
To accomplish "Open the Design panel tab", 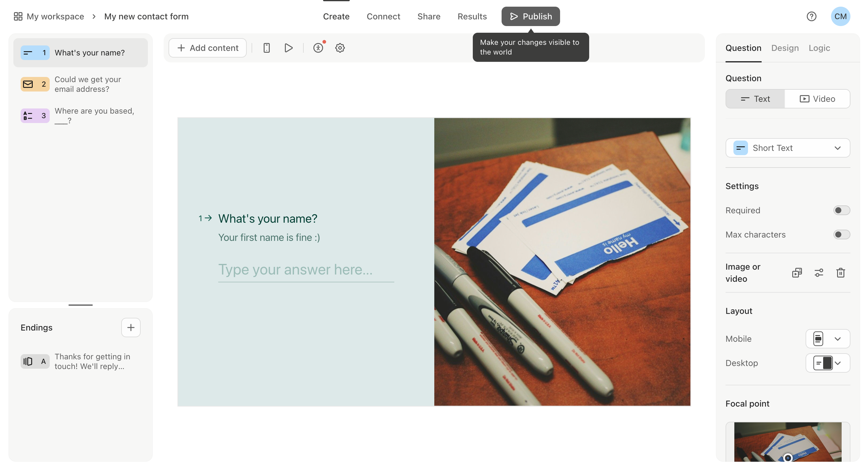I will coord(785,48).
